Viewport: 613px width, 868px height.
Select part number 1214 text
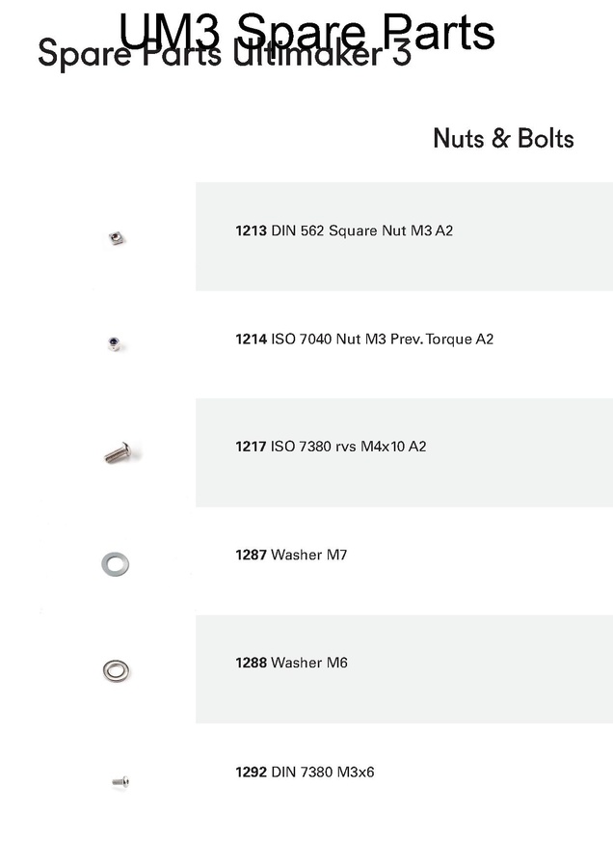point(251,339)
